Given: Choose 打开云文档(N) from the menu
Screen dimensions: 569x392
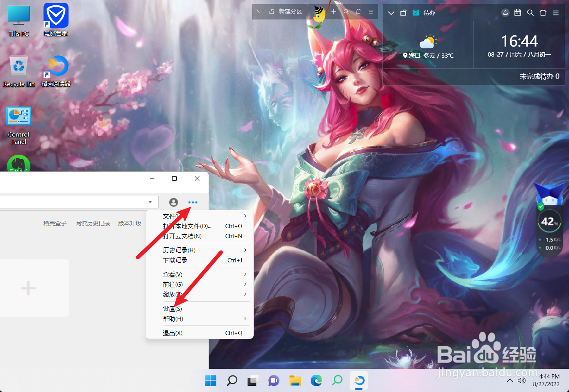Looking at the screenshot, I should tap(199, 236).
